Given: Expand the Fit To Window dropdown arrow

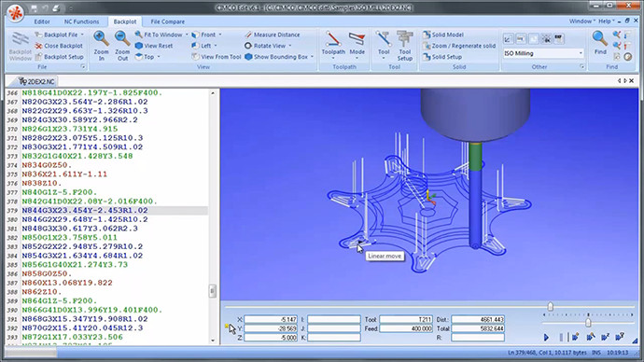Looking at the screenshot, I should coord(187,35).
